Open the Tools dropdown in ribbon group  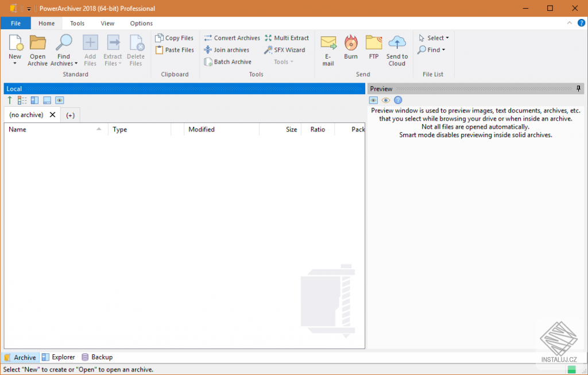click(283, 62)
